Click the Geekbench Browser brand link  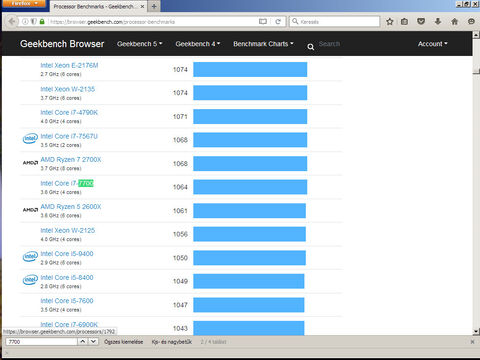point(62,44)
